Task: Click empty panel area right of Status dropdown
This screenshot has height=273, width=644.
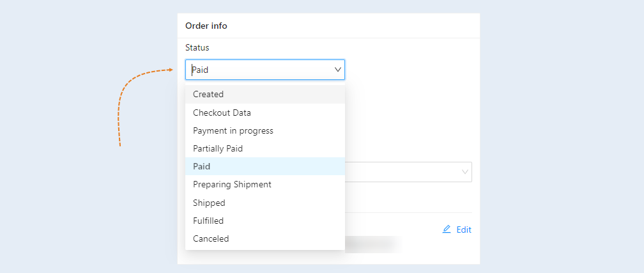Action: pos(411,70)
